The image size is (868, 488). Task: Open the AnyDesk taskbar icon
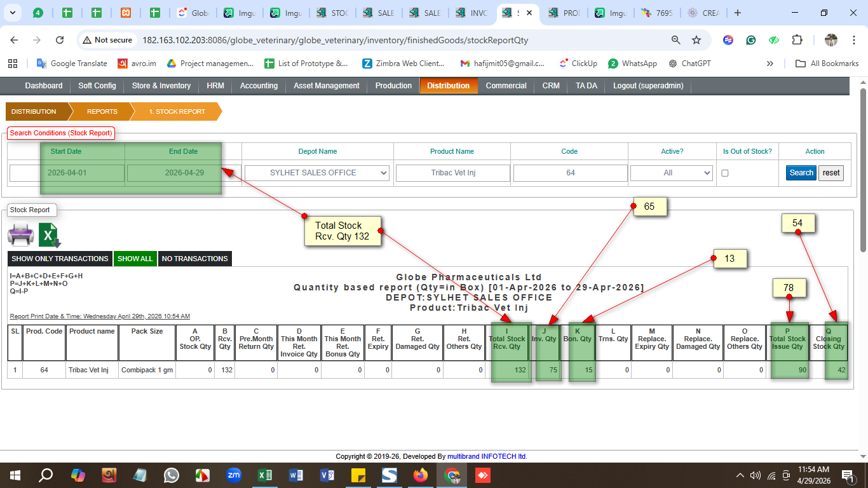pos(483,475)
